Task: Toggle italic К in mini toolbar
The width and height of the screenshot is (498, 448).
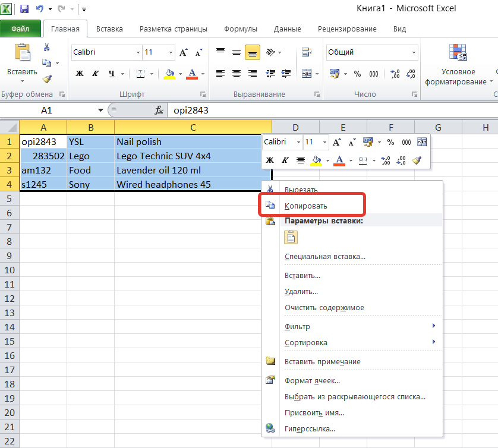Action: tap(285, 160)
